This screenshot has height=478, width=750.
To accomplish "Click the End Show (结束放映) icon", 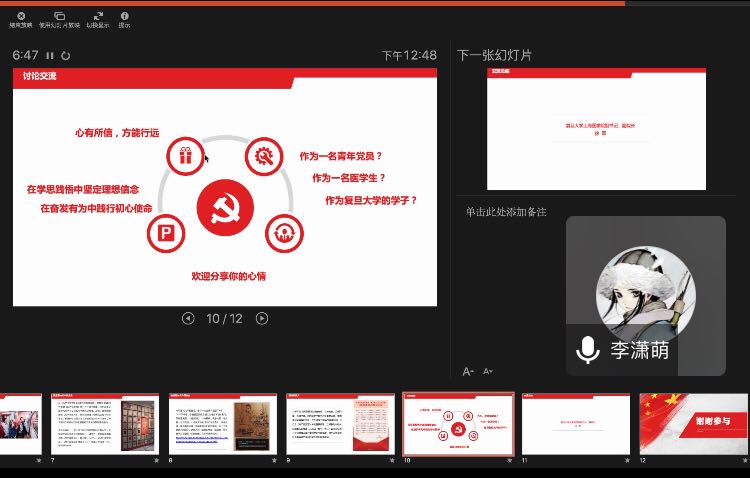I will point(21,16).
